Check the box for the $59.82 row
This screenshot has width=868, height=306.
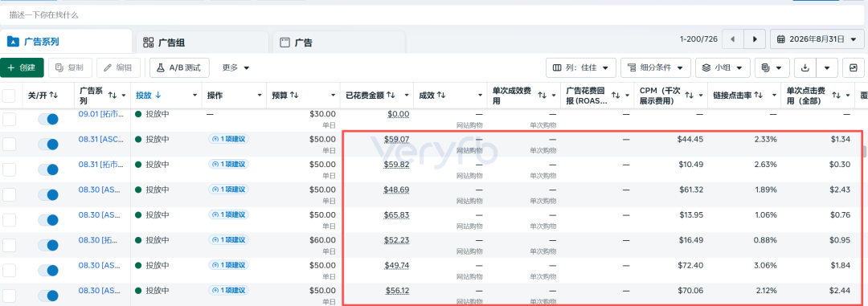click(x=9, y=169)
